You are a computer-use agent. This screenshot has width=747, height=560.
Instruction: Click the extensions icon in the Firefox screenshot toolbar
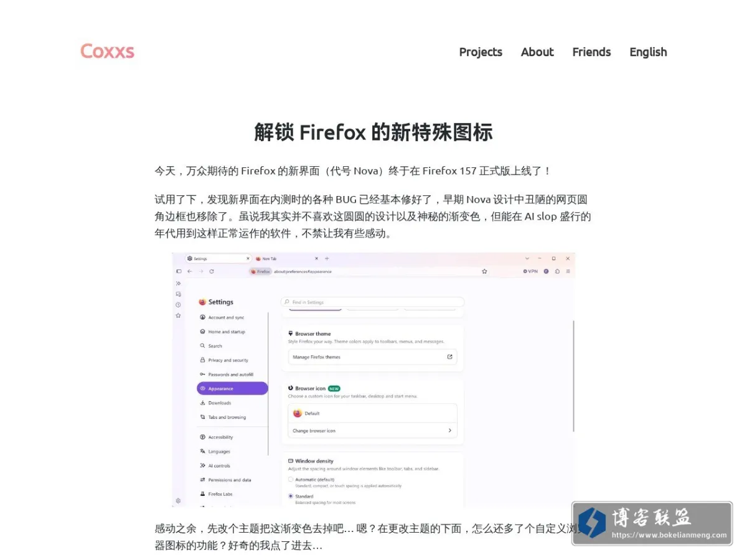click(557, 271)
